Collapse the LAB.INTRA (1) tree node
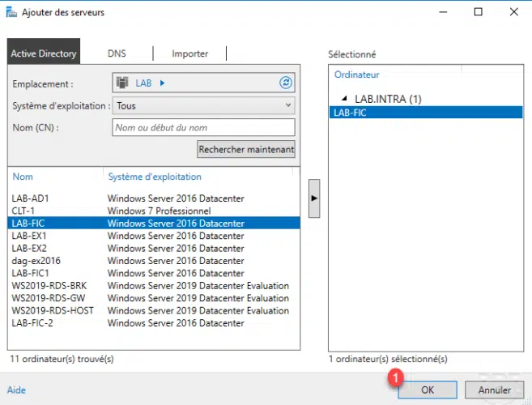The height and width of the screenshot is (405, 532). (347, 100)
